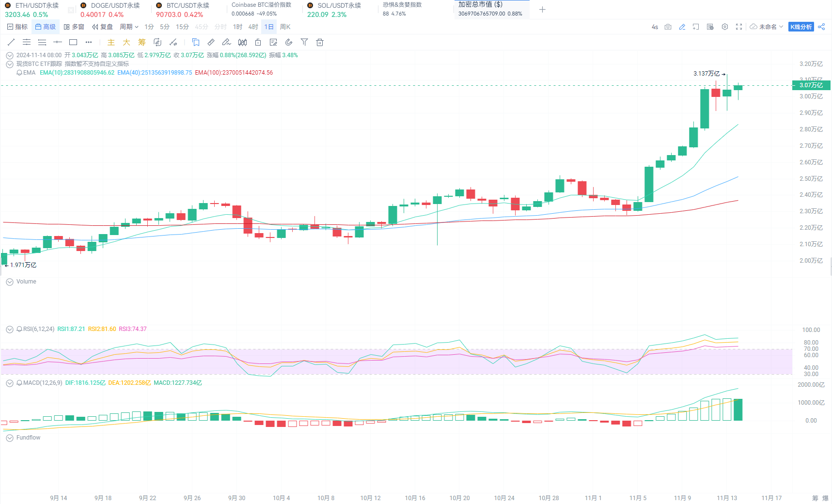Open the 周期 period dropdown

129,27
